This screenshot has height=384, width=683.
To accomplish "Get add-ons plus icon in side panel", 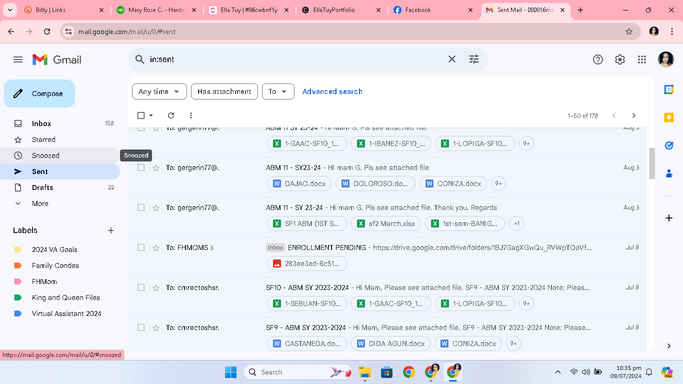I will [669, 218].
